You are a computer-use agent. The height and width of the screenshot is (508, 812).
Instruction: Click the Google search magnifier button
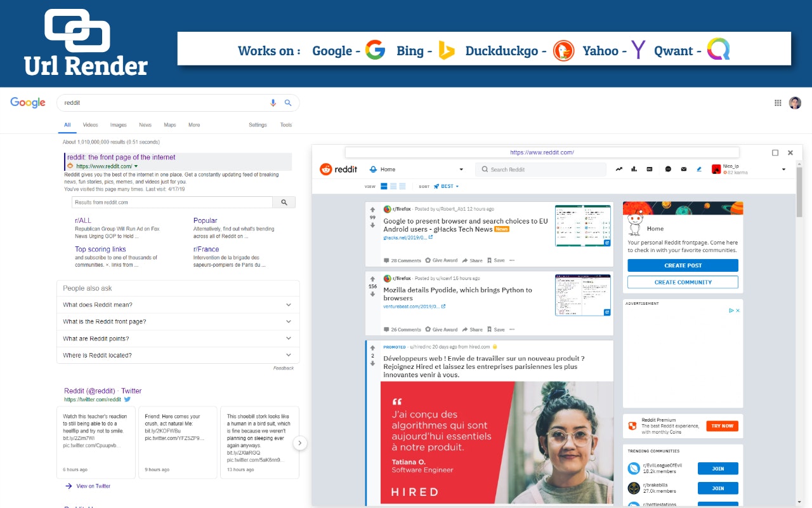click(288, 103)
